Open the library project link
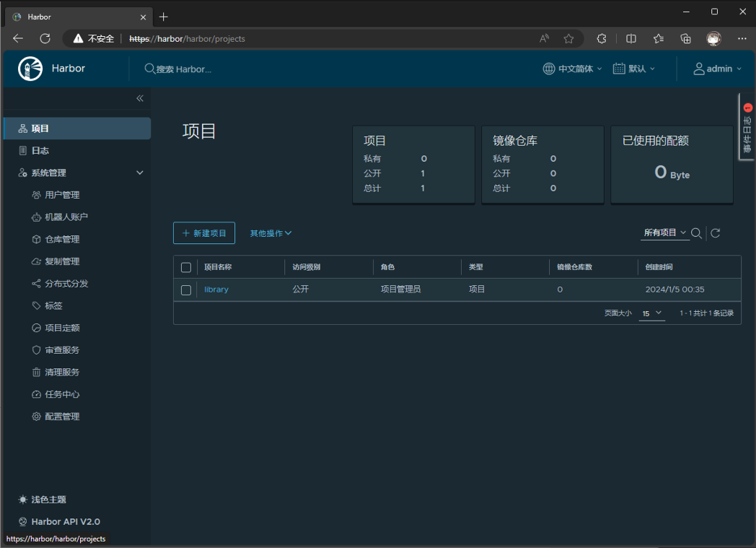 coord(216,290)
